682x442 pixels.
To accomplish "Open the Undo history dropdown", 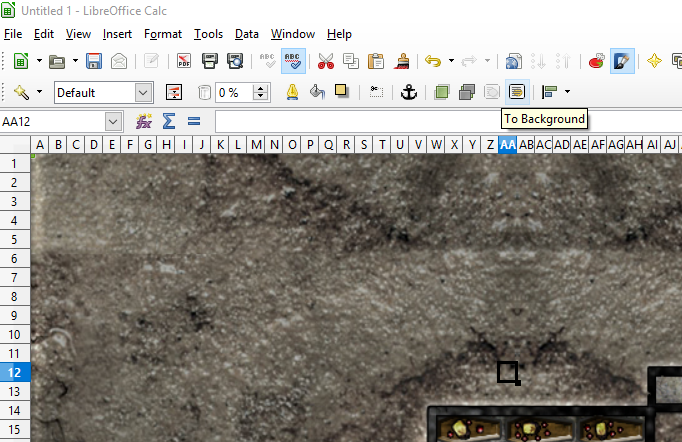I will 451,61.
